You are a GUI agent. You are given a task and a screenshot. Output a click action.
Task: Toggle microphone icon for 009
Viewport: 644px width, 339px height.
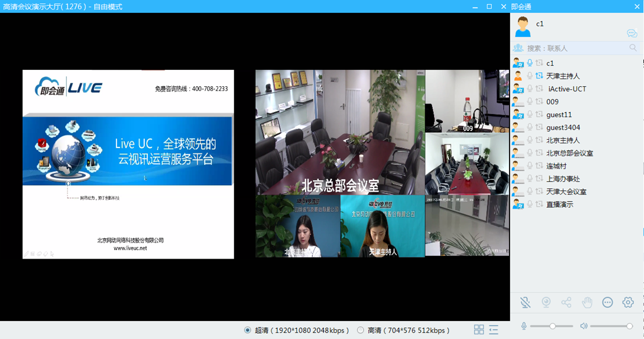point(530,101)
